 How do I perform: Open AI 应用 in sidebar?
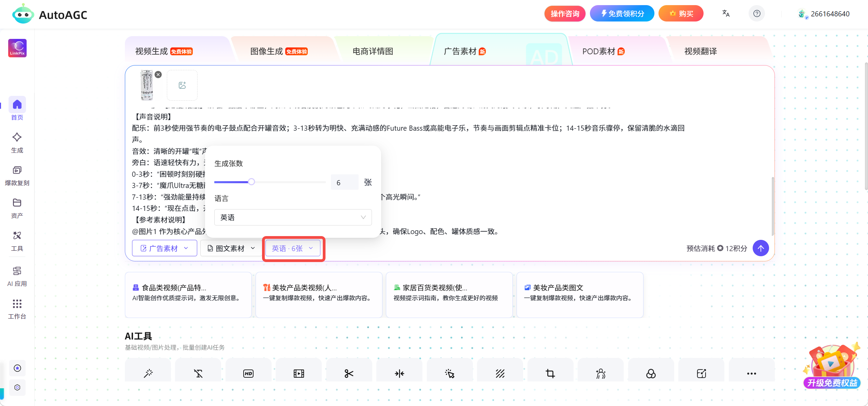point(17,276)
